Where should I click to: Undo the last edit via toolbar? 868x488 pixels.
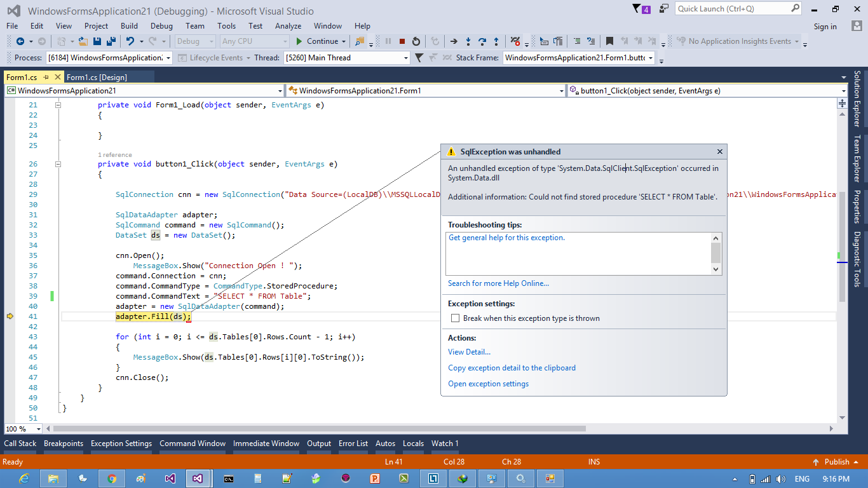tap(130, 41)
